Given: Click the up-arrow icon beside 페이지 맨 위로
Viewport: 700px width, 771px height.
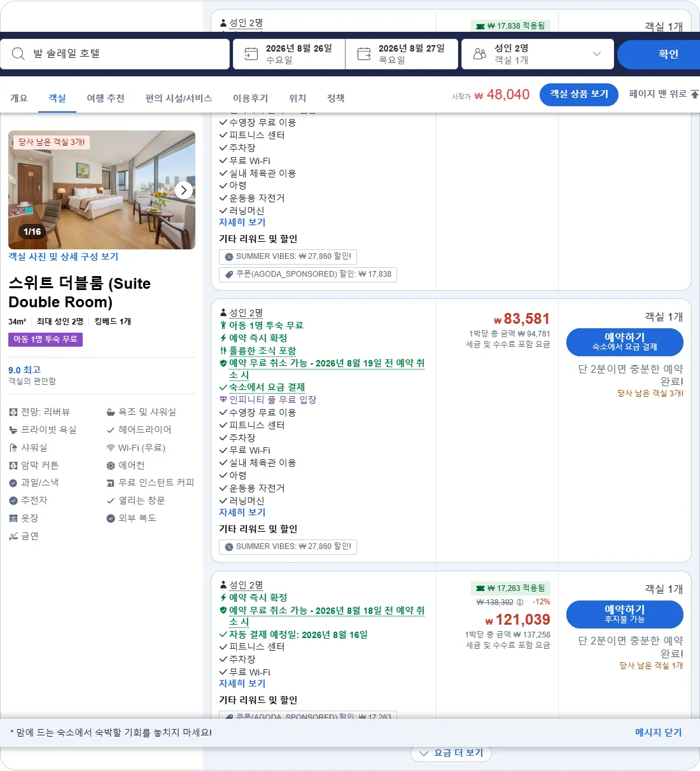Looking at the screenshot, I should click(x=694, y=94).
